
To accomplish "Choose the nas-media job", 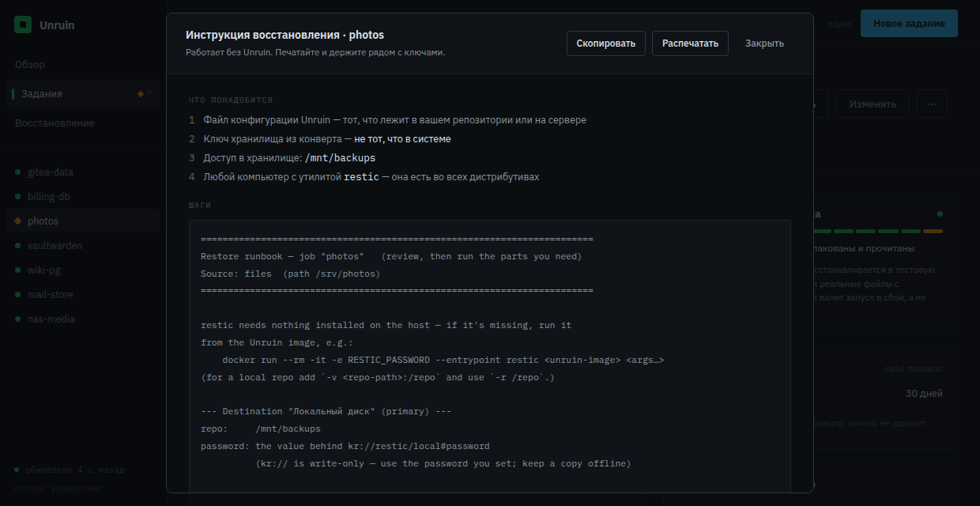I will pyautogui.click(x=83, y=319).
